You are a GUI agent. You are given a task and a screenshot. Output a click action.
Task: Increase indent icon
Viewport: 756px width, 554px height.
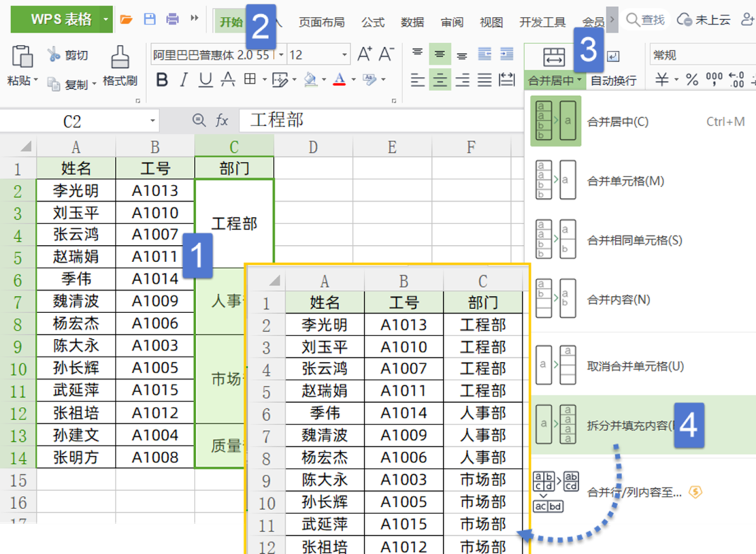507,54
